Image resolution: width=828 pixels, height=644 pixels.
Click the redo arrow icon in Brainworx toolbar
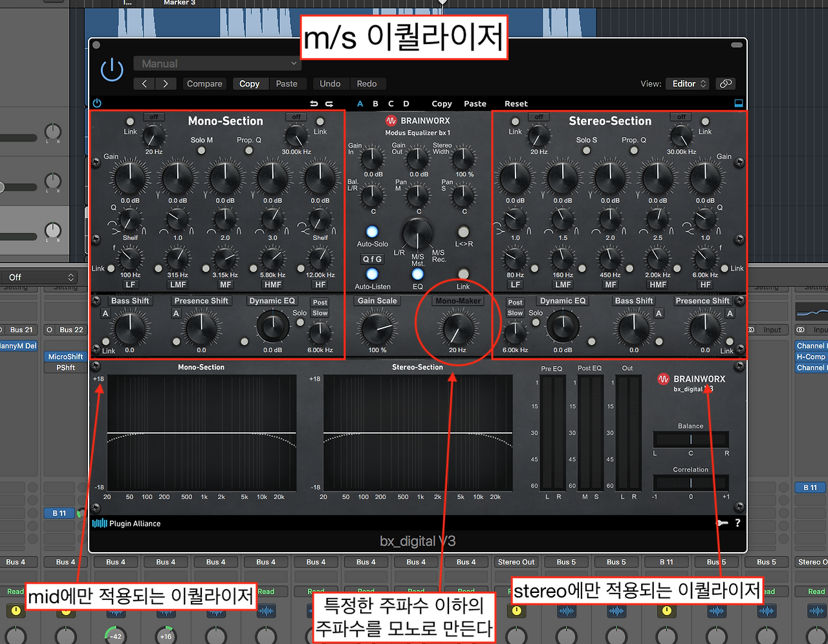[329, 103]
